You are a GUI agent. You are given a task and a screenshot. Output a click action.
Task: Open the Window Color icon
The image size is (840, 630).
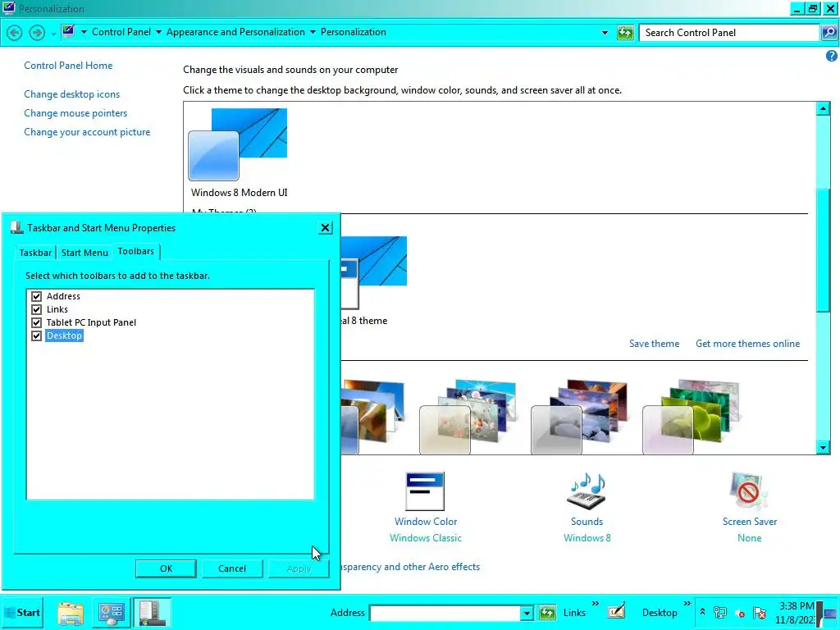pos(425,491)
